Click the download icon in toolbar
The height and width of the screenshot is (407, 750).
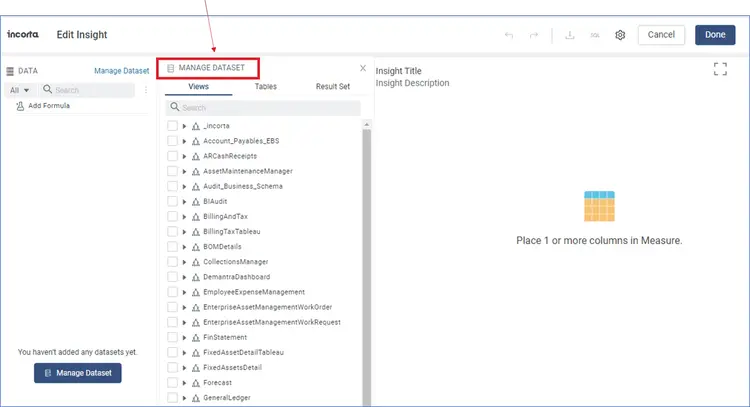[570, 35]
